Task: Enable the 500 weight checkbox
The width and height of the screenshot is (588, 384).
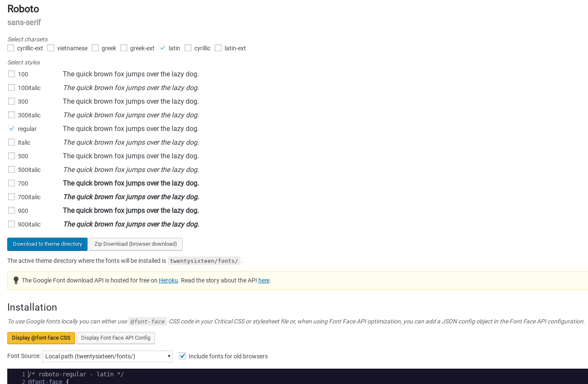Action: (x=12, y=156)
